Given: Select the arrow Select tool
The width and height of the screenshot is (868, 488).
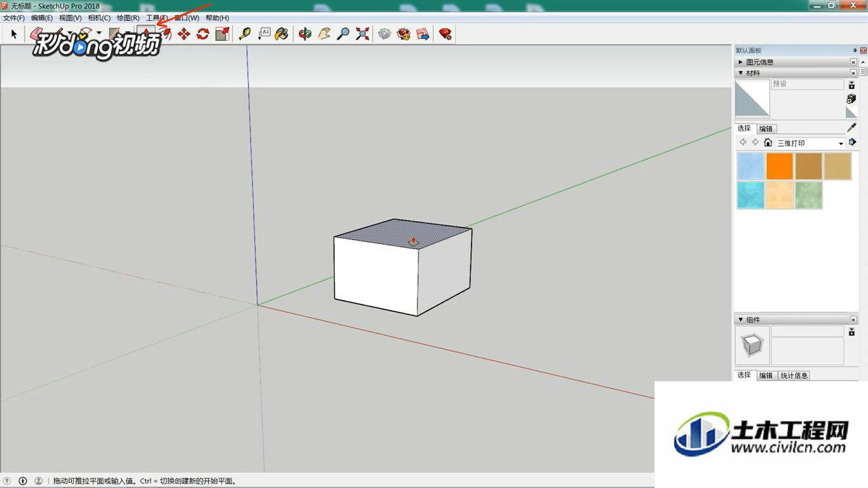Looking at the screenshot, I should (13, 34).
